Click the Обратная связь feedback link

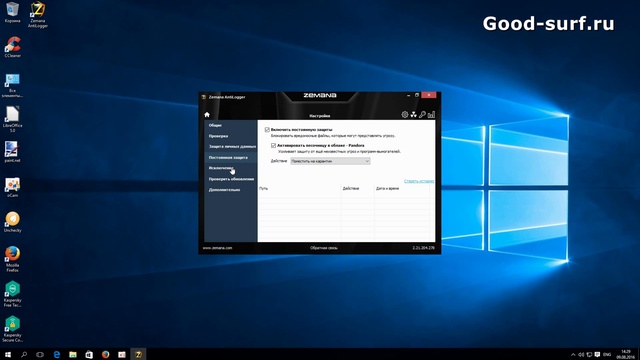click(x=324, y=248)
